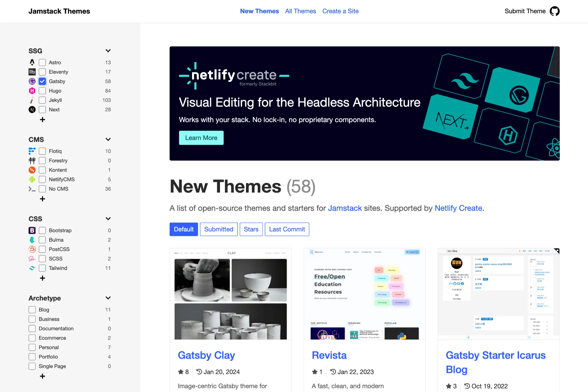Click the Learn More button on banner
The width and height of the screenshot is (588, 392).
[202, 137]
